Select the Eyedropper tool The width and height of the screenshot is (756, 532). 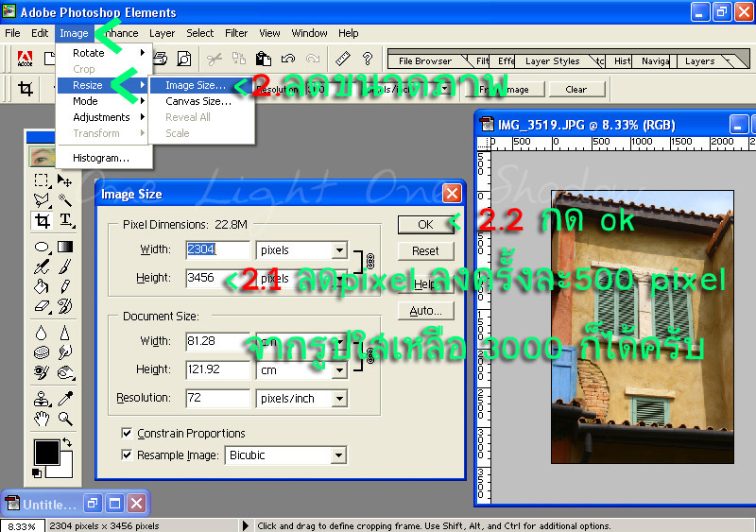[65, 399]
